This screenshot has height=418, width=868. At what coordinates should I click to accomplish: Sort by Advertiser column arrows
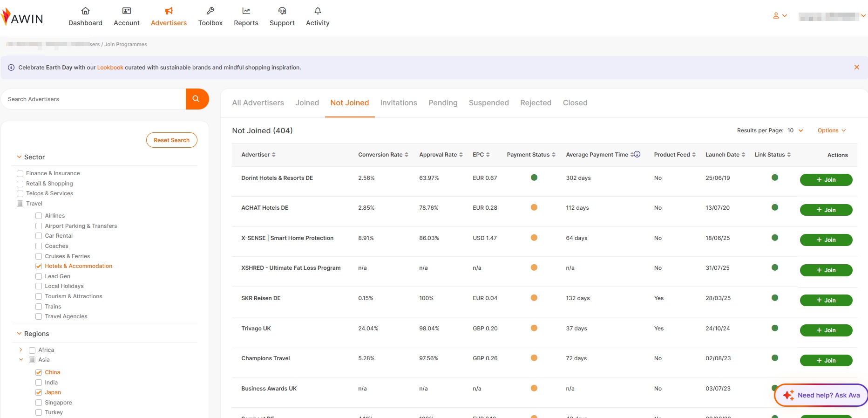click(274, 155)
